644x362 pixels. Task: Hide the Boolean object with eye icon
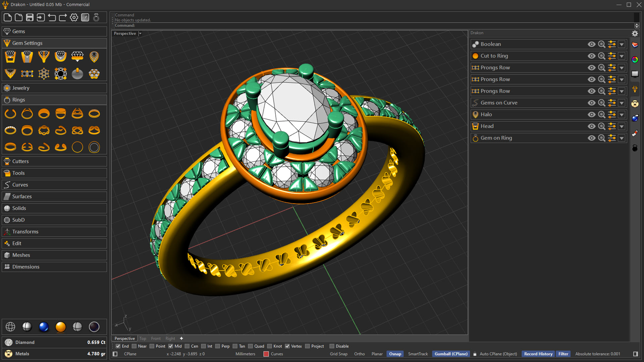(x=592, y=44)
